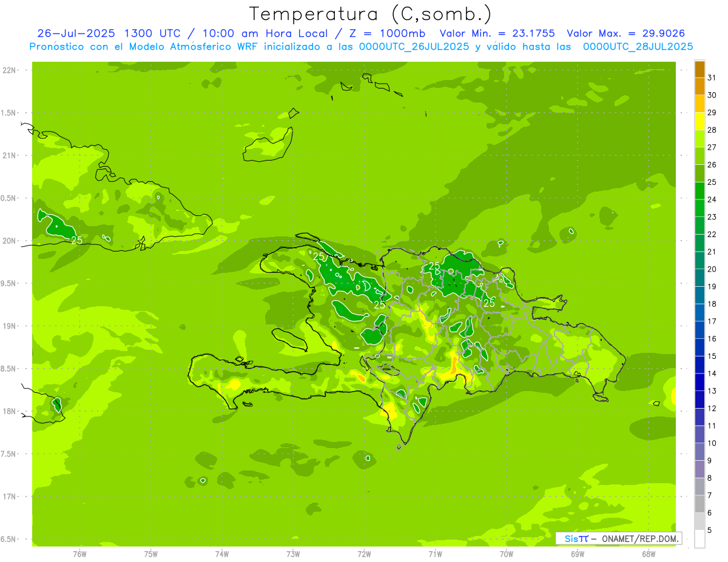Click the "7.5N" latitude label
This screenshot has height=562, width=728.
pyautogui.click(x=9, y=454)
